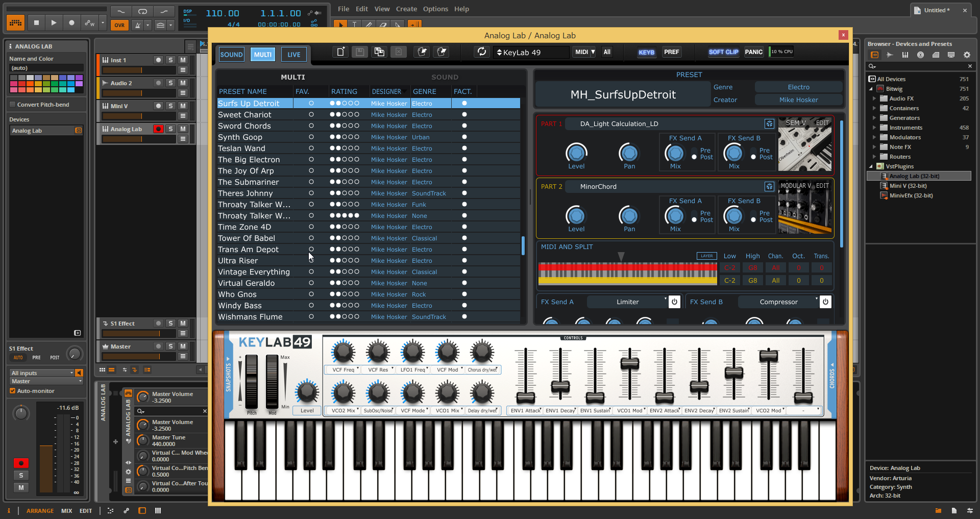Click the Part 1 Level knob
The width and height of the screenshot is (980, 519).
(x=576, y=153)
